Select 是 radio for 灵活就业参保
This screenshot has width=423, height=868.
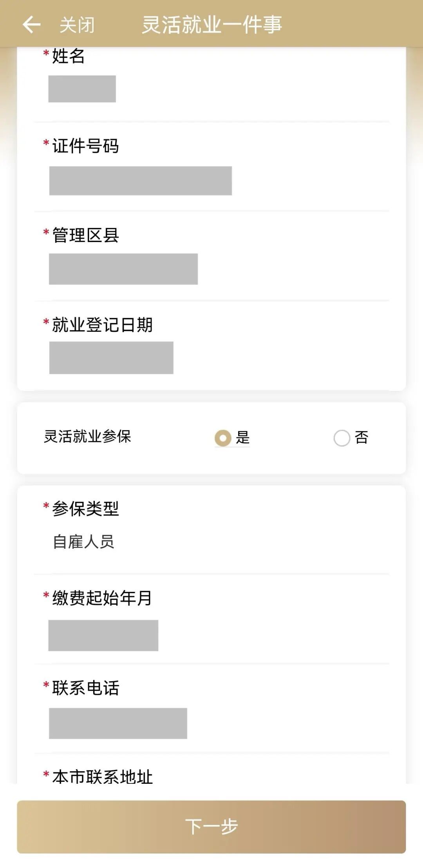(223, 438)
